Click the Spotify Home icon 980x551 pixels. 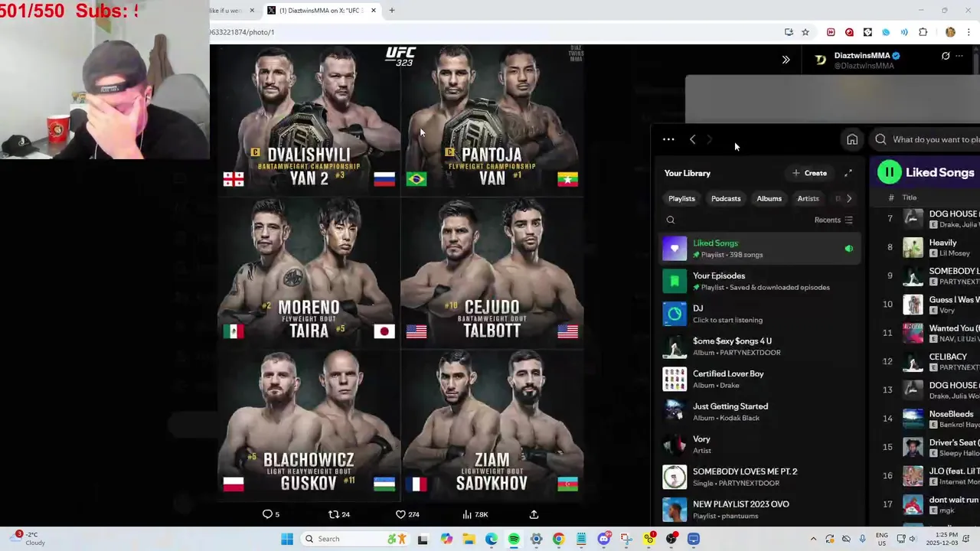click(x=852, y=139)
